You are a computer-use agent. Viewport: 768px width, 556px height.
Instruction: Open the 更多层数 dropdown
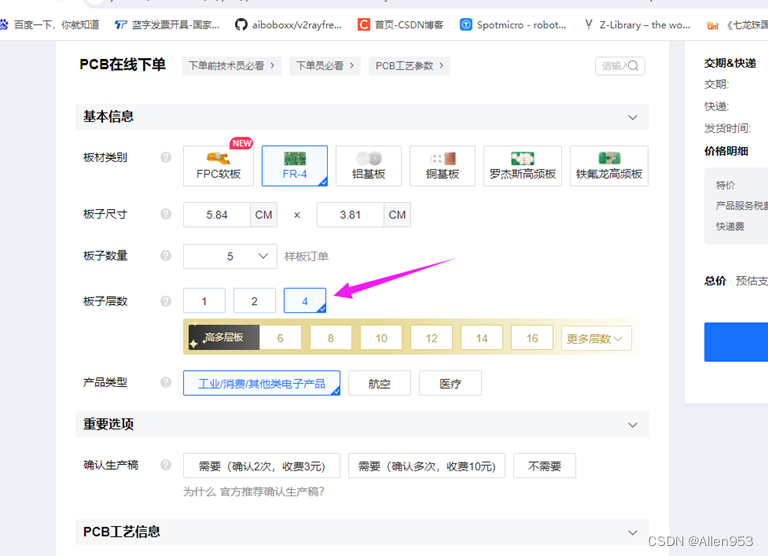coord(596,338)
